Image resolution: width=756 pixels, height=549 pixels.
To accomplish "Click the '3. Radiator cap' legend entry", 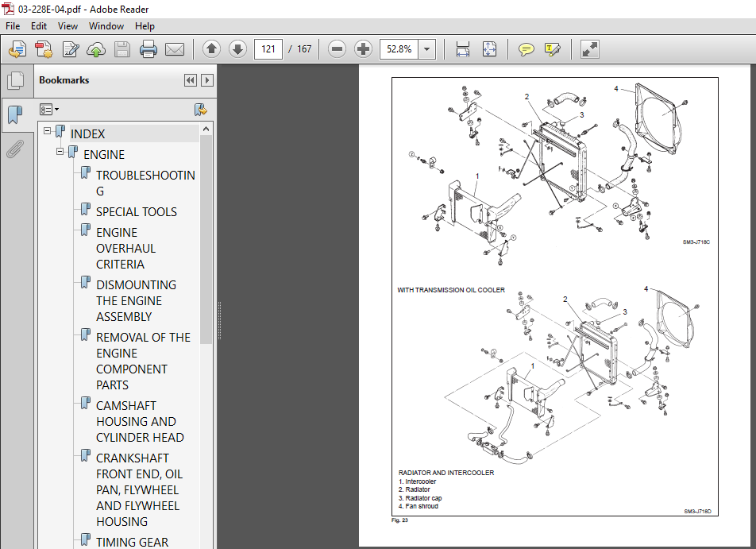I will pyautogui.click(x=420, y=498).
